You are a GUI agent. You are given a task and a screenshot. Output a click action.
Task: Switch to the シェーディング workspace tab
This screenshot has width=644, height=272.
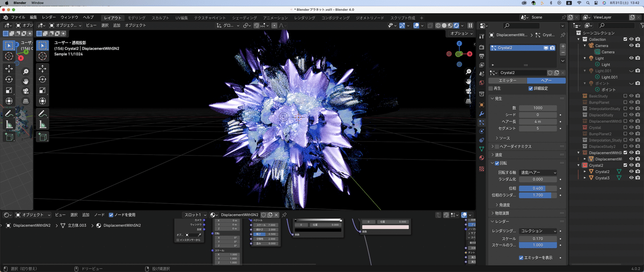coord(244,18)
